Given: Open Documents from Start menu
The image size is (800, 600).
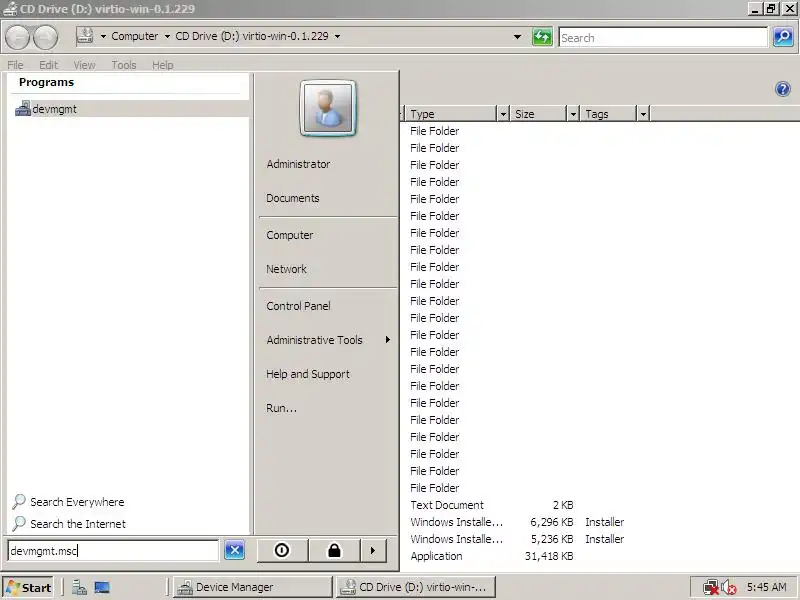Looking at the screenshot, I should tap(293, 198).
